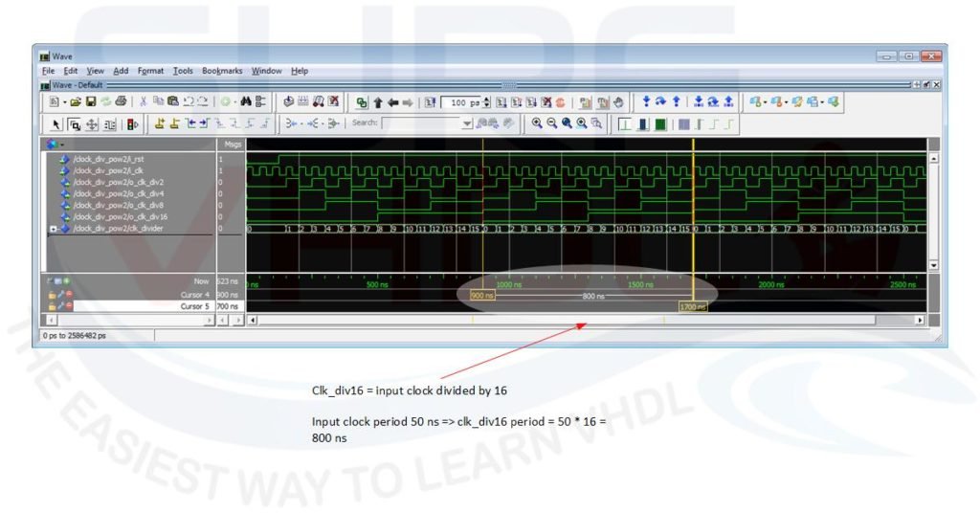The height and width of the screenshot is (513, 980).
Task: Select the /clock_div_pow2/i_clk signal
Action: click(108, 170)
